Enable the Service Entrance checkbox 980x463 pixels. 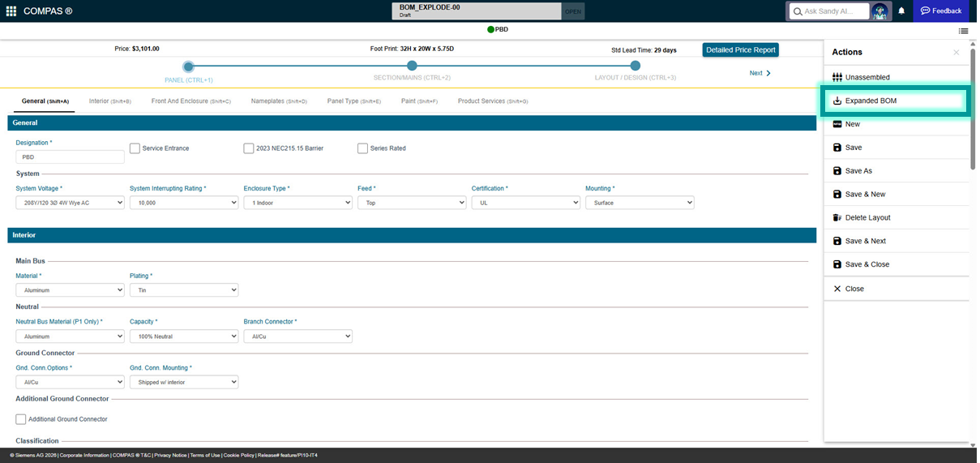coord(135,148)
